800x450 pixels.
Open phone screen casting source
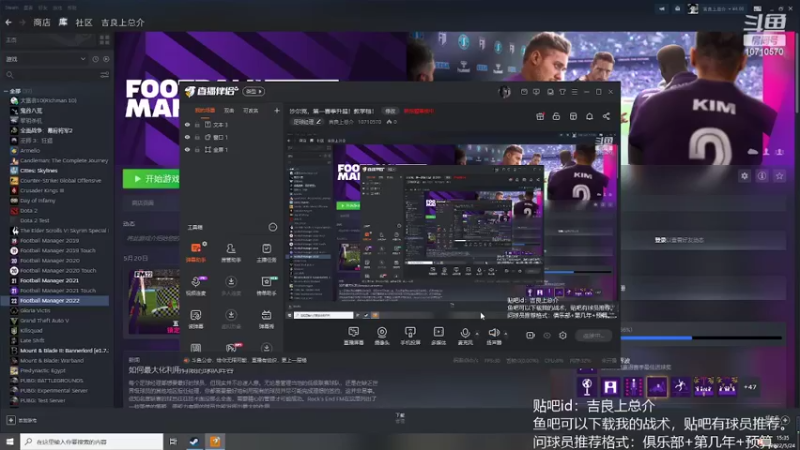pyautogui.click(x=410, y=335)
